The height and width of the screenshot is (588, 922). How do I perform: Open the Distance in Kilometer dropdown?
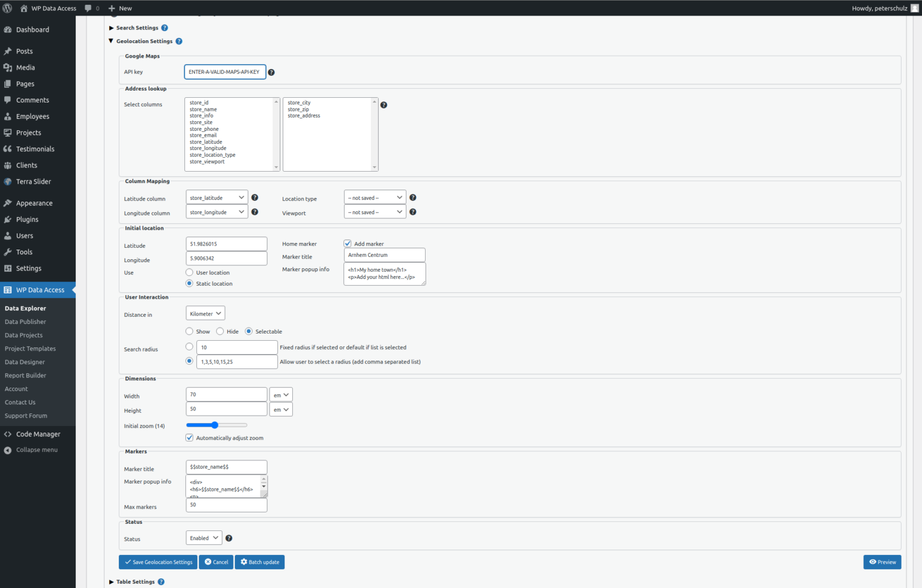tap(205, 314)
